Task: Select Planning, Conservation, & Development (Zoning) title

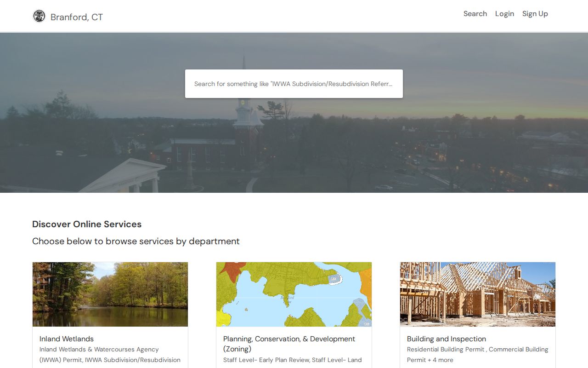Action: click(289, 344)
